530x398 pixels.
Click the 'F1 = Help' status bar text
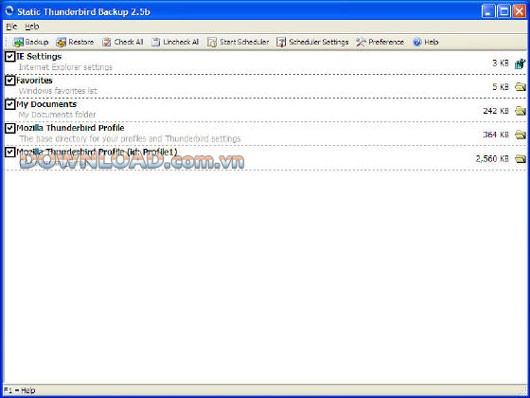pos(19,391)
